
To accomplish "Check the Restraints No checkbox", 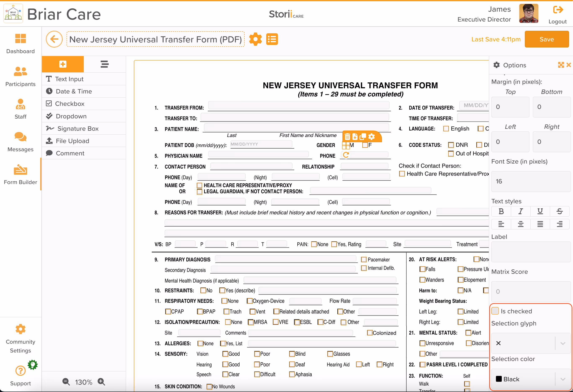I will coord(203,290).
